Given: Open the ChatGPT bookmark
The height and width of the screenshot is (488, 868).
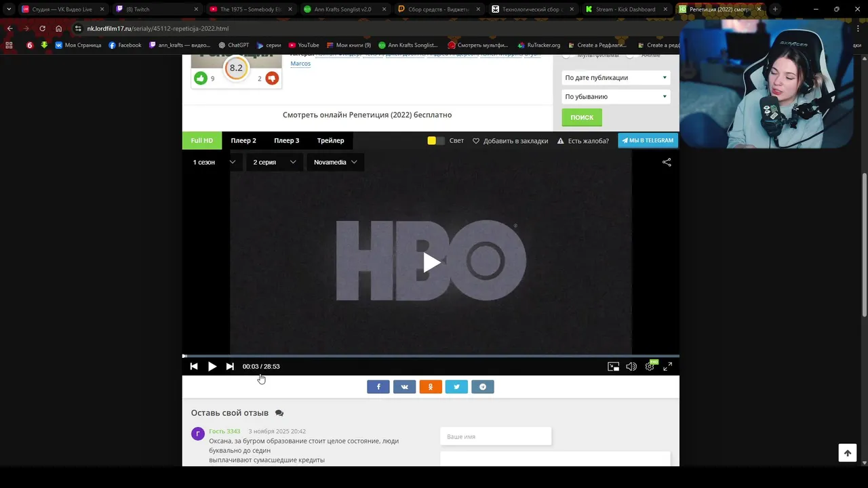Looking at the screenshot, I should (x=234, y=45).
